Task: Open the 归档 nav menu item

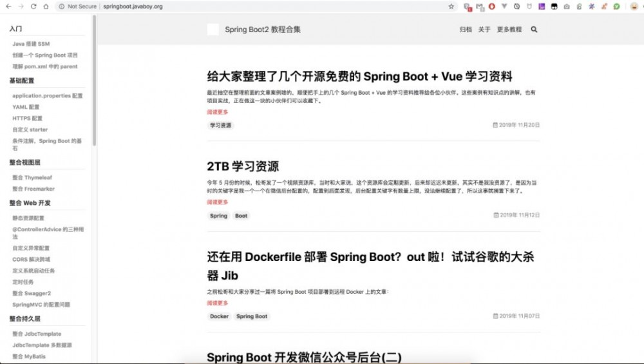Action: point(466,30)
